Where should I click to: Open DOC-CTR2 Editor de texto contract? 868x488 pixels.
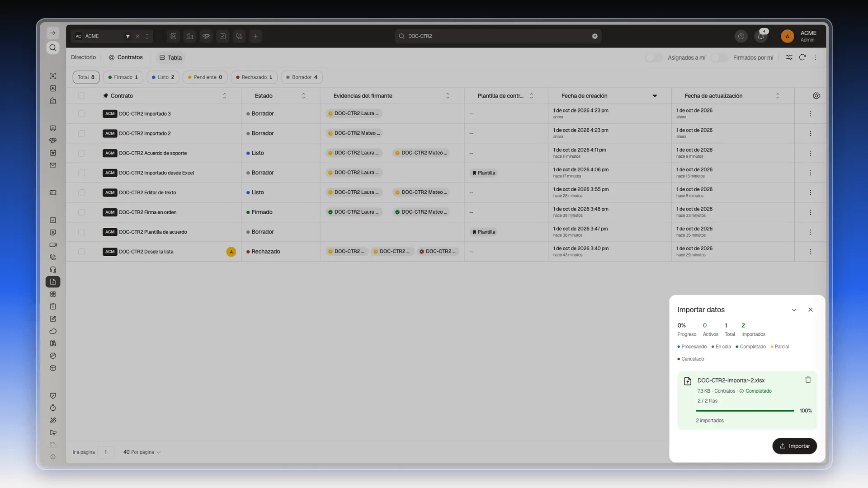click(147, 192)
